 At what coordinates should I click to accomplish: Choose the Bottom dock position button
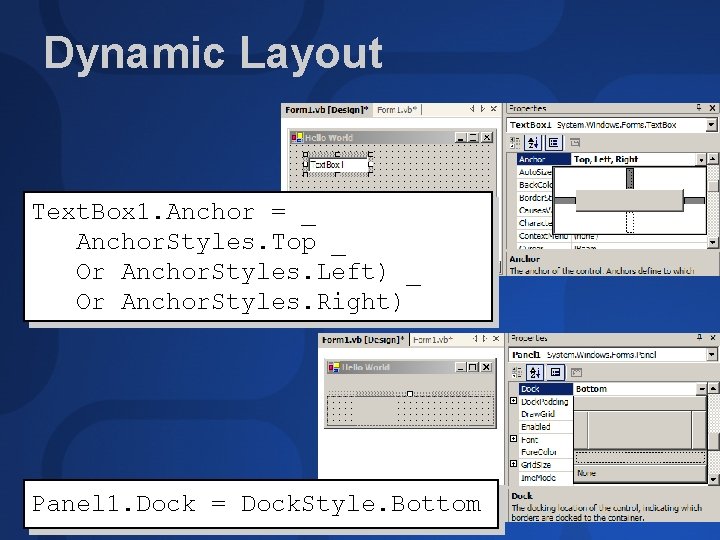tap(640, 457)
